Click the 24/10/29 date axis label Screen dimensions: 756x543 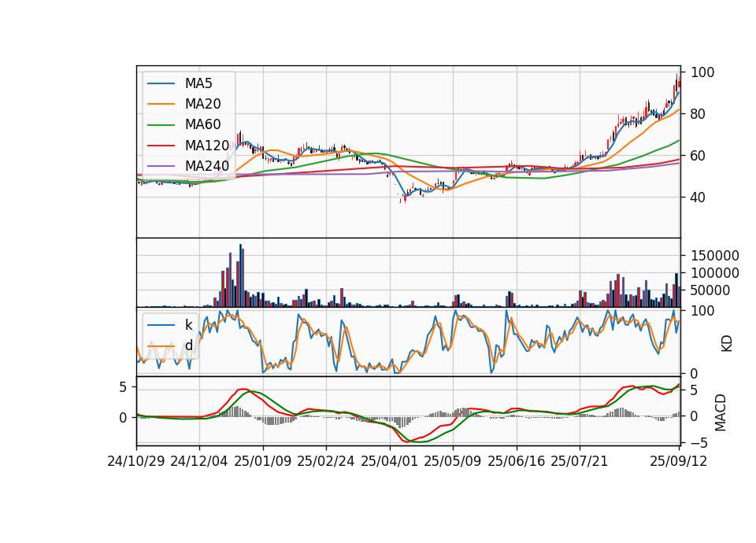(136, 461)
